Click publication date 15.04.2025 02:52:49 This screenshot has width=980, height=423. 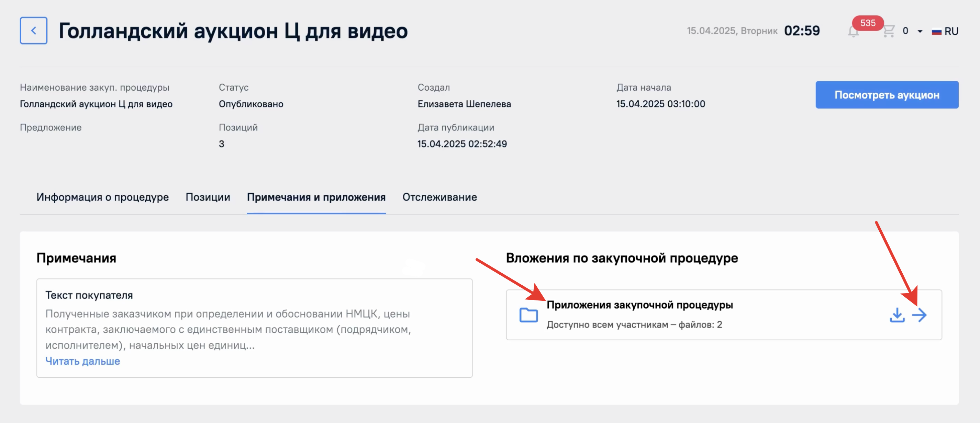(x=462, y=144)
